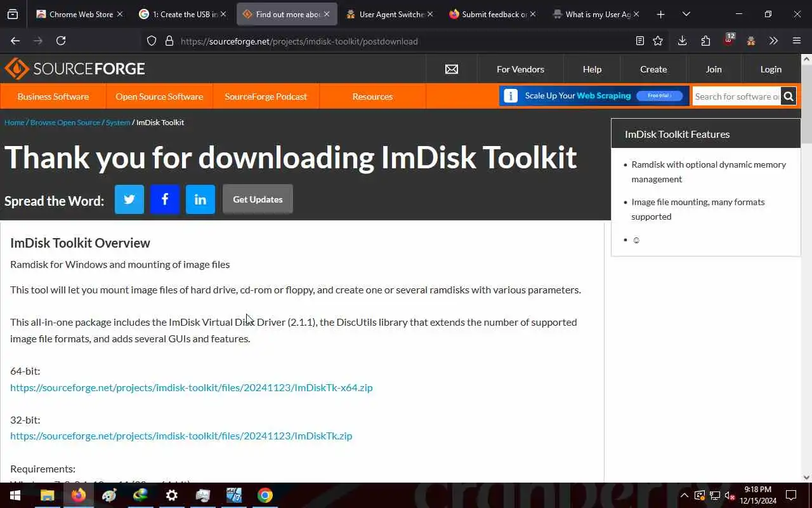Click Firefox taskbar icon

pos(79,495)
